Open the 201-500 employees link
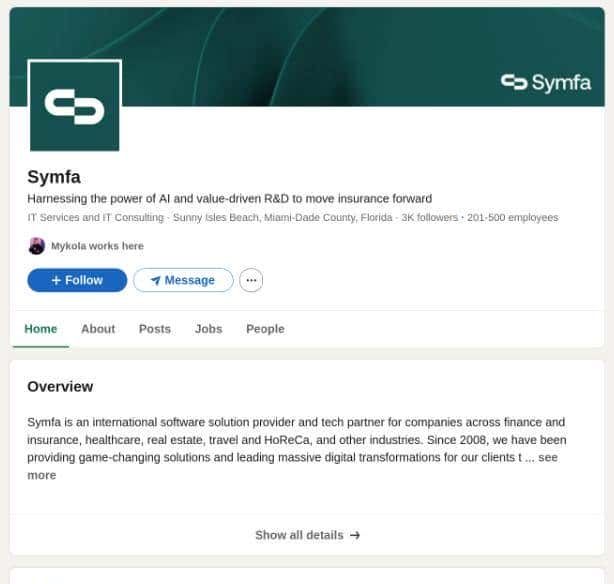This screenshot has height=584, width=614. (512, 217)
